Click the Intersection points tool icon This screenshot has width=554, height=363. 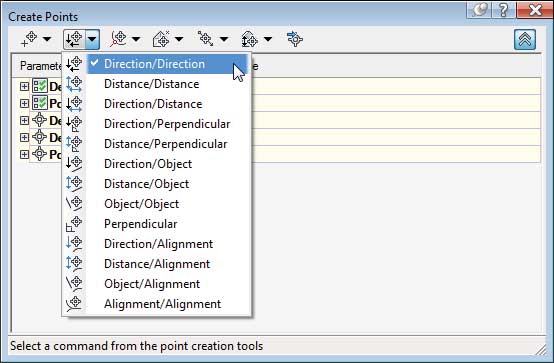tap(74, 39)
